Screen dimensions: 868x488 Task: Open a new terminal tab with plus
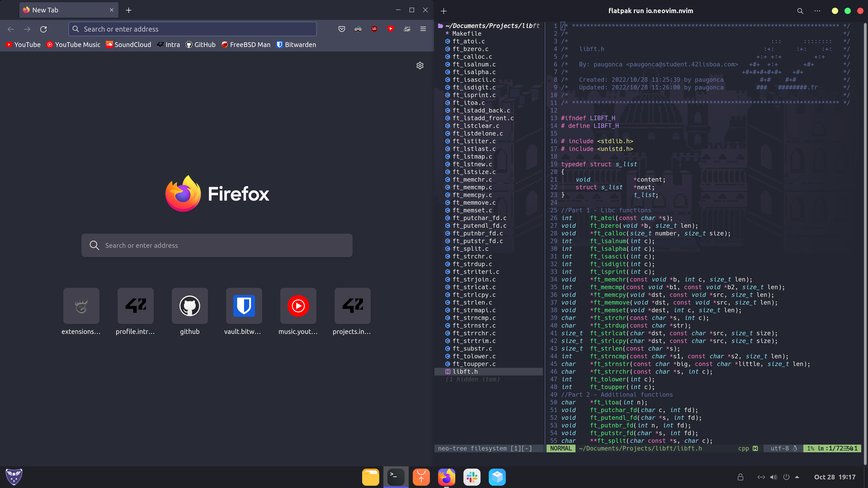444,11
